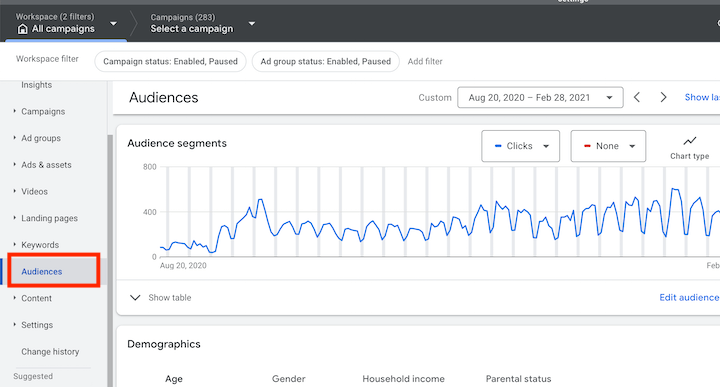Click the sidebar vertical scrollbar
720x387 pixels.
tap(110, 261)
